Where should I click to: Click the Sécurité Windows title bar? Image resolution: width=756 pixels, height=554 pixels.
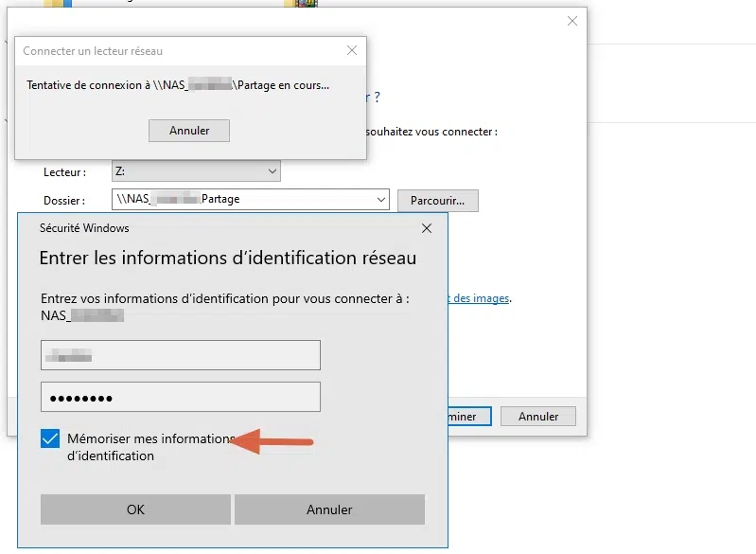coord(189,228)
